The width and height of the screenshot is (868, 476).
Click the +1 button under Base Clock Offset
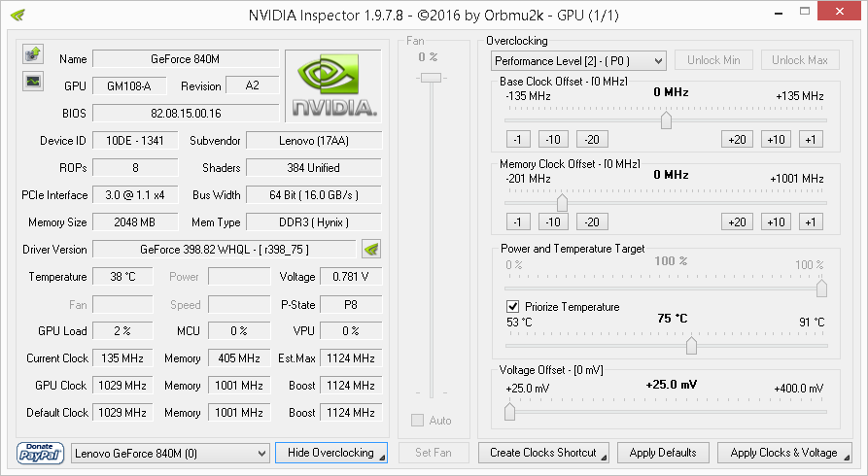[x=811, y=140]
